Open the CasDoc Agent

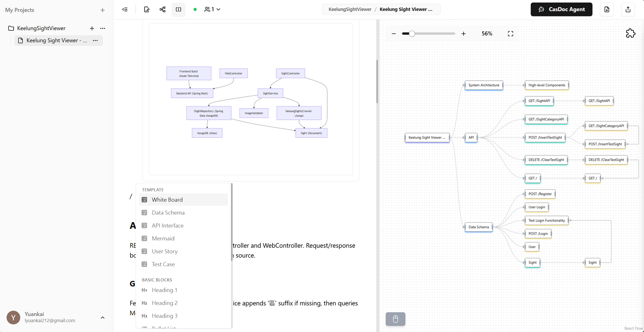pyautogui.click(x=561, y=9)
